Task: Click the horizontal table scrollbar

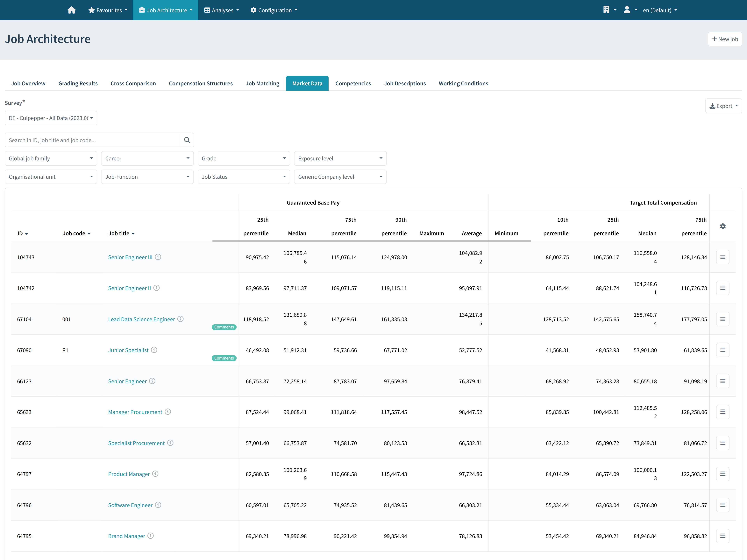Action: point(372,241)
